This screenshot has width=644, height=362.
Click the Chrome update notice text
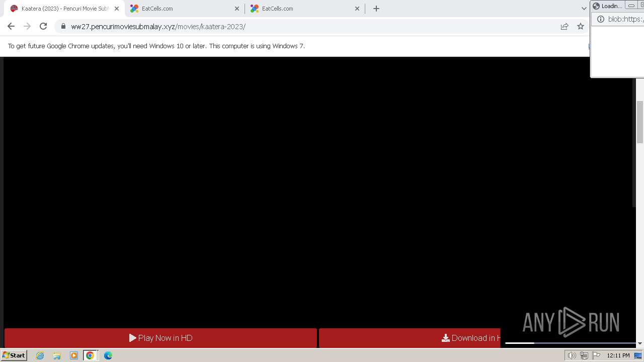click(156, 46)
